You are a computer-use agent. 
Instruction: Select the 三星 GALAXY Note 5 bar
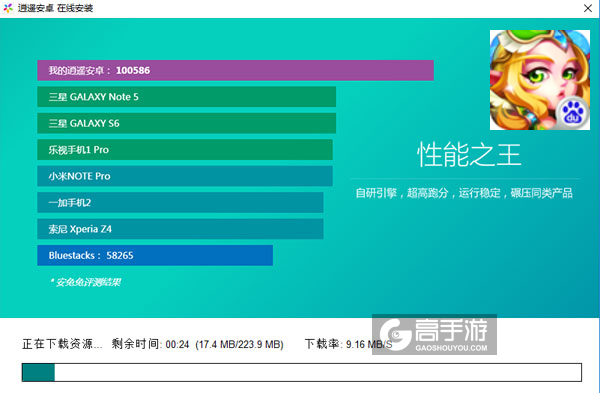[186, 97]
